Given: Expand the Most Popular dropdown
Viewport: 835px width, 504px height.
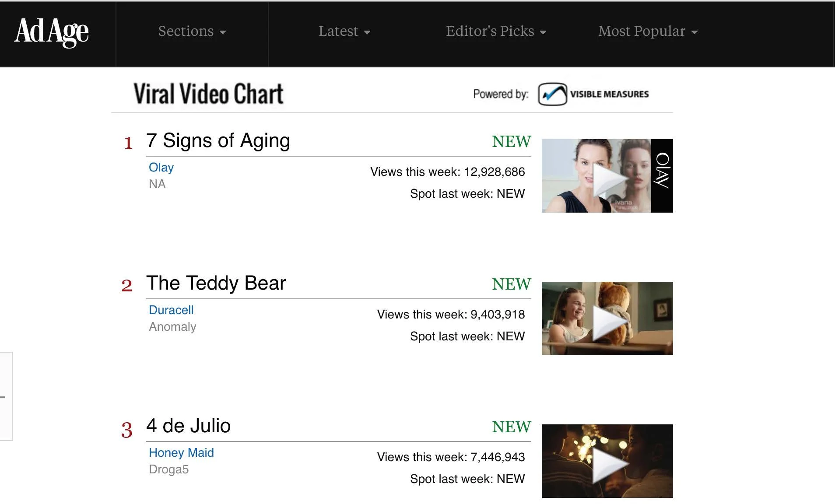Looking at the screenshot, I should pyautogui.click(x=648, y=31).
